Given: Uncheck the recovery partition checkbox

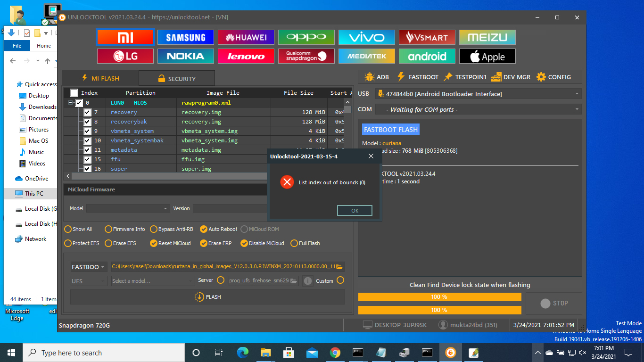Looking at the screenshot, I should click(88, 112).
